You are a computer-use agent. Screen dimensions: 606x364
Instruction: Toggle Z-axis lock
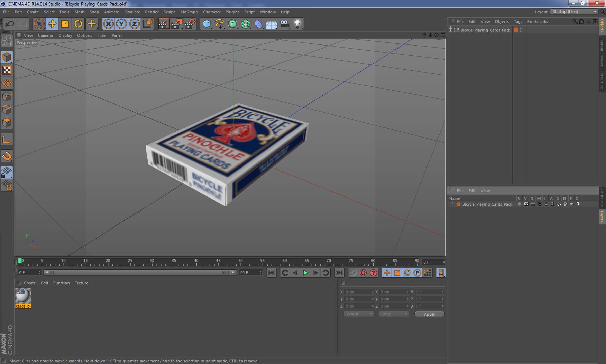134,24
